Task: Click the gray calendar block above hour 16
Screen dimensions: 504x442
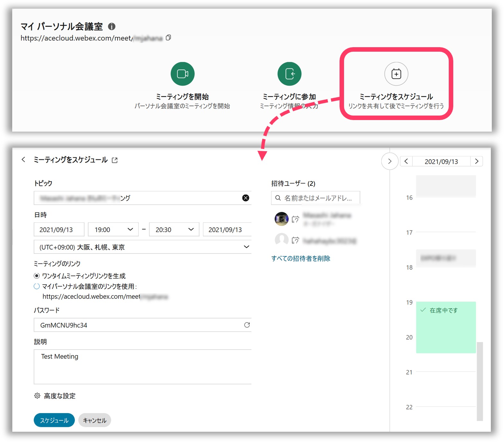Action: (446, 186)
